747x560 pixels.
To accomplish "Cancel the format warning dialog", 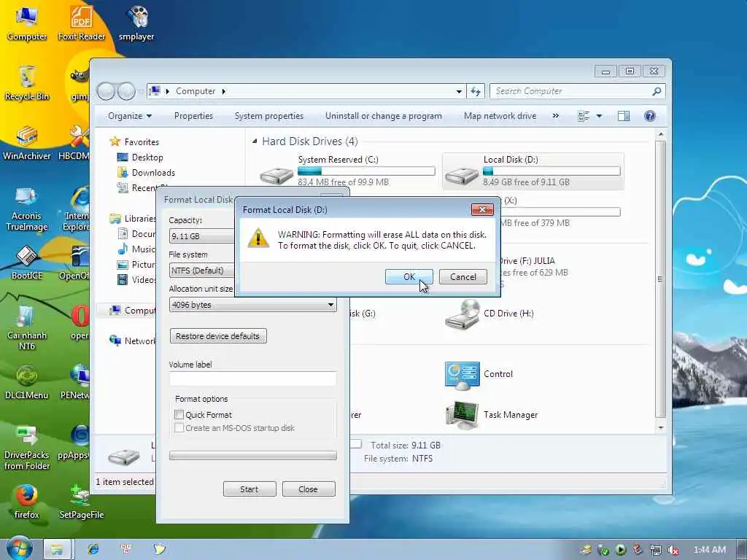I will (x=462, y=276).
